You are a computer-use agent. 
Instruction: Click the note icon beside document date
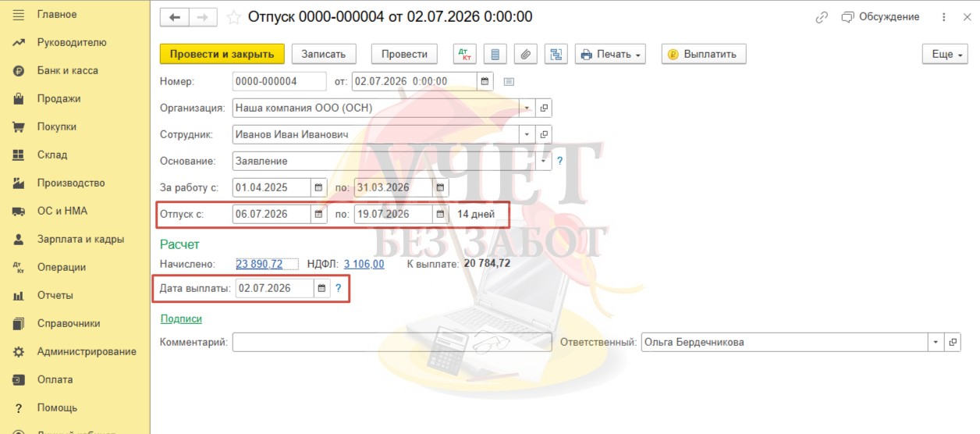pyautogui.click(x=509, y=81)
